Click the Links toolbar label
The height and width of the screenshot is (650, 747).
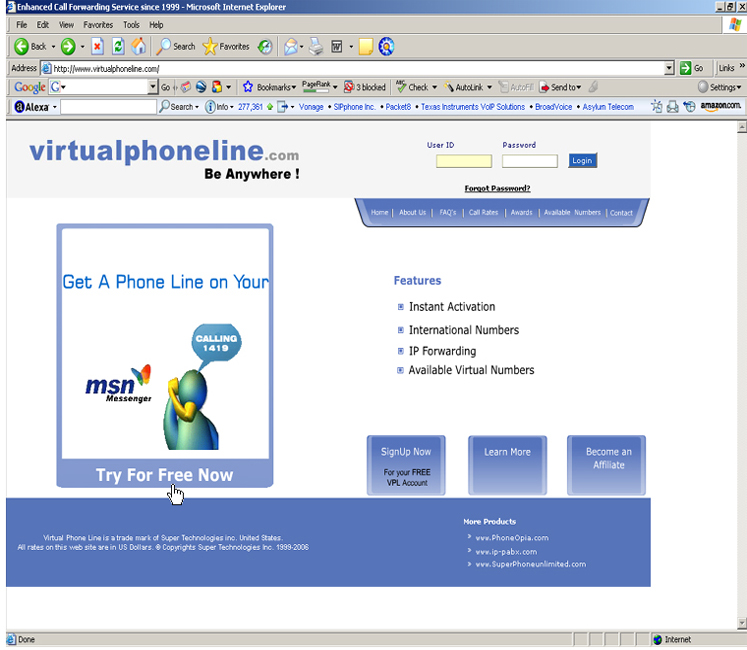point(726,68)
